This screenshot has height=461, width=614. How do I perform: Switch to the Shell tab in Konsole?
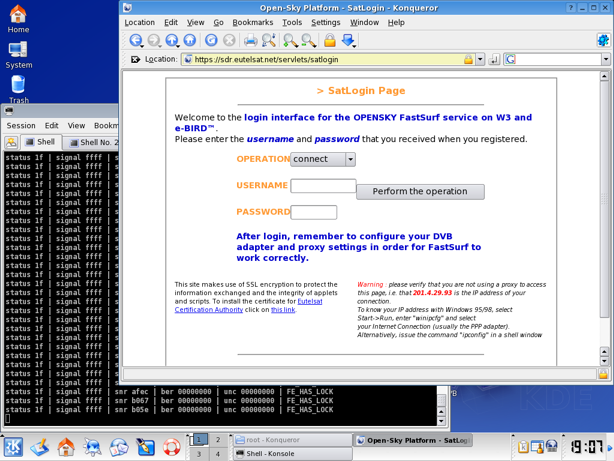tap(41, 142)
